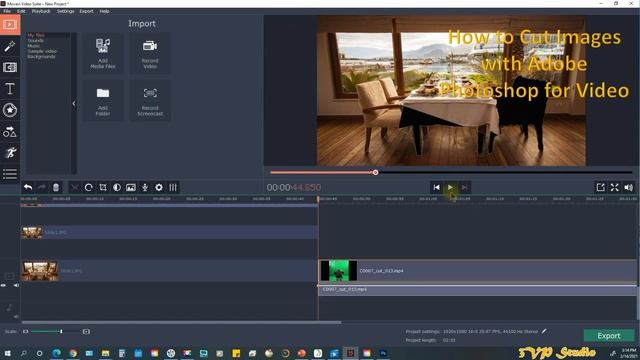The width and height of the screenshot is (640, 360).
Task: Click Add Folder button
Action: [x=103, y=101]
